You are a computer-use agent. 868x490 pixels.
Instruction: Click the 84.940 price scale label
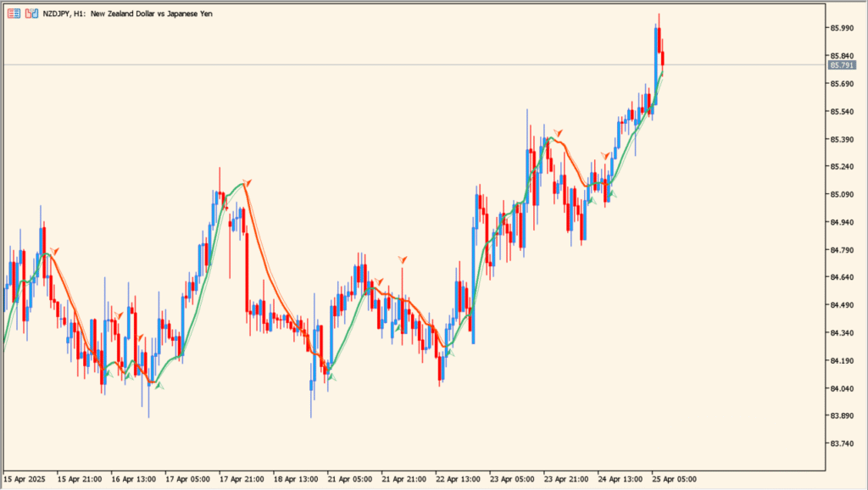842,222
